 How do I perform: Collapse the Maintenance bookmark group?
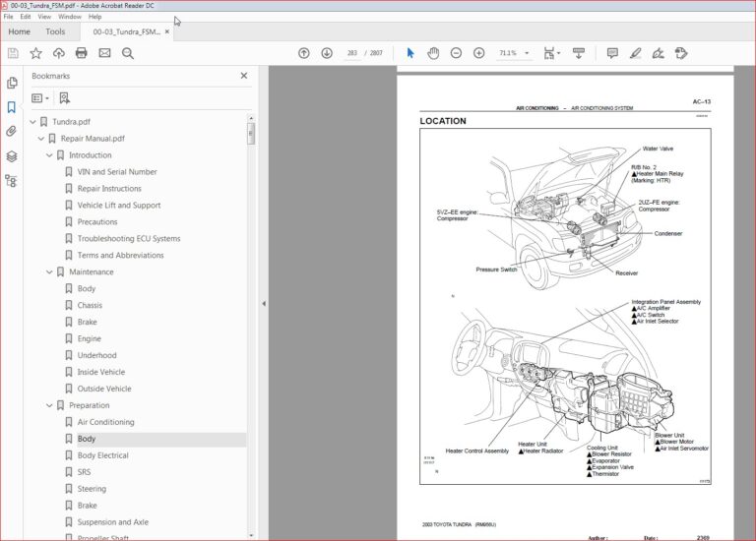coord(50,272)
